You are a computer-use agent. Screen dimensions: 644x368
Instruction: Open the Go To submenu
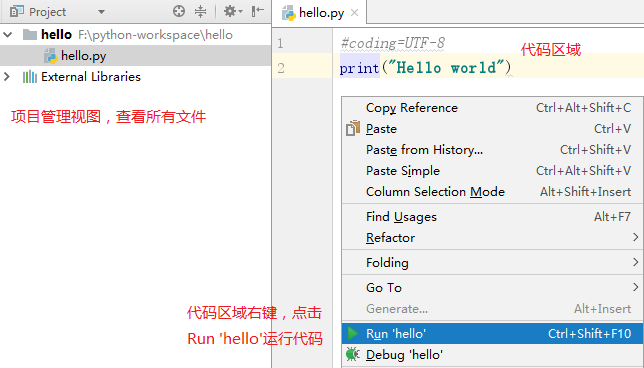coord(492,288)
